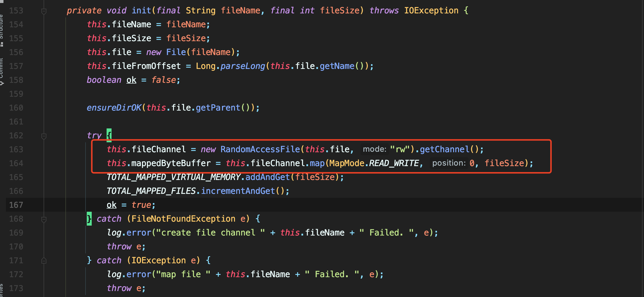Click the 'throw e' statement on line 170

pos(126,246)
